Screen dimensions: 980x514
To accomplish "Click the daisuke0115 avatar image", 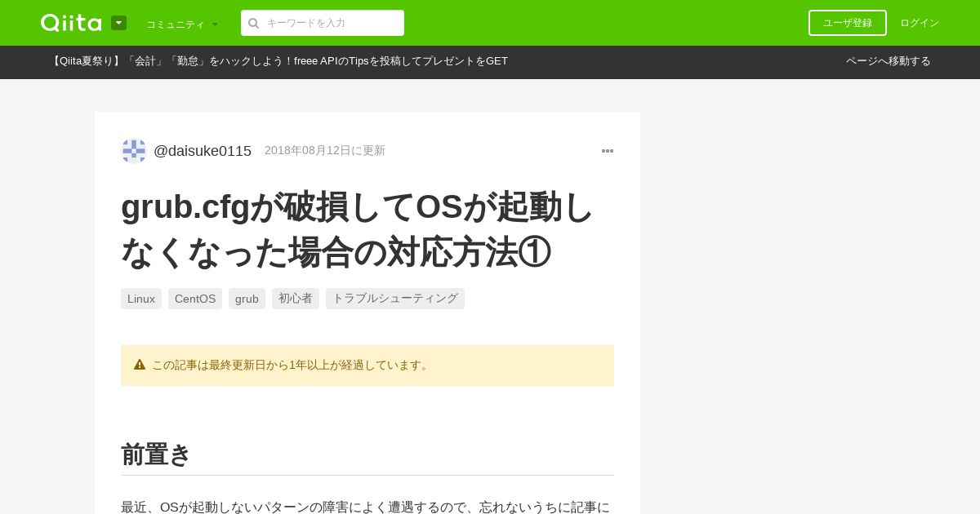I will pyautogui.click(x=134, y=151).
